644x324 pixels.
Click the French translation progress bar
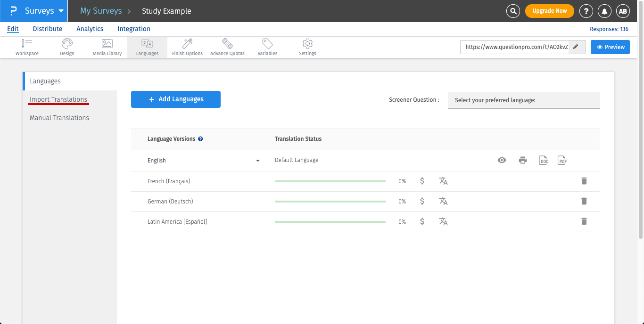(x=330, y=181)
